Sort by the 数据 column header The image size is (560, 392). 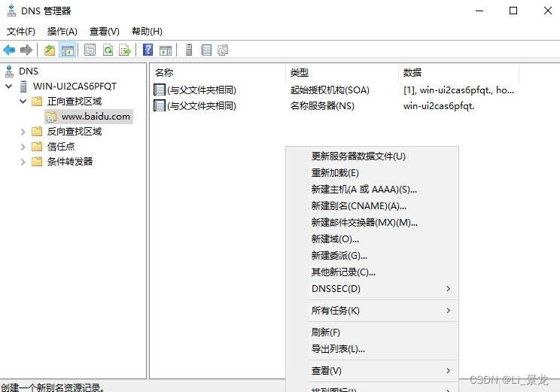459,73
